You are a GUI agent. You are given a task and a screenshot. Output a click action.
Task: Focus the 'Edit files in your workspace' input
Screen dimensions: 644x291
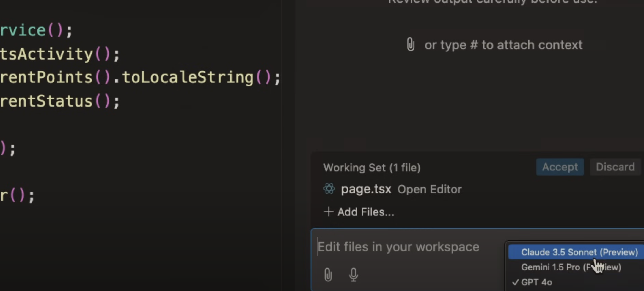398,247
